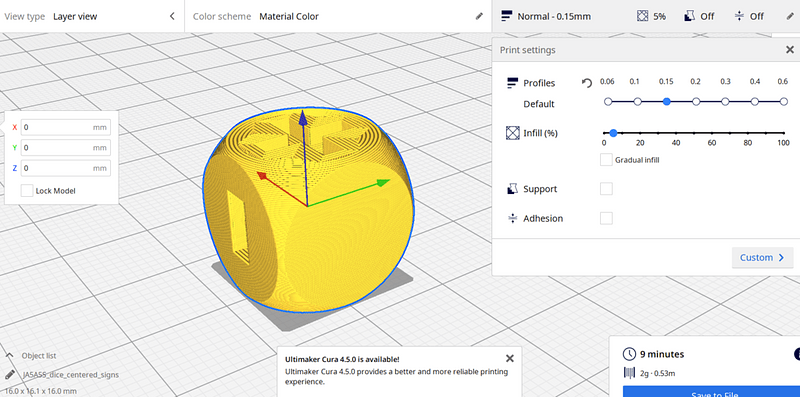Click pencil icon at print settings header
Viewport: 800px width, 397px height.
tap(790, 16)
